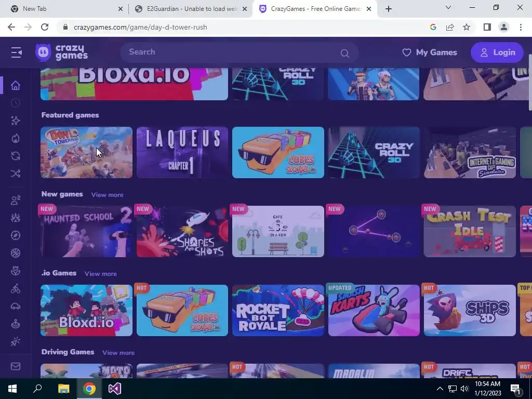Open File Explorer from taskbar
The image size is (532, 399).
pyautogui.click(x=63, y=389)
